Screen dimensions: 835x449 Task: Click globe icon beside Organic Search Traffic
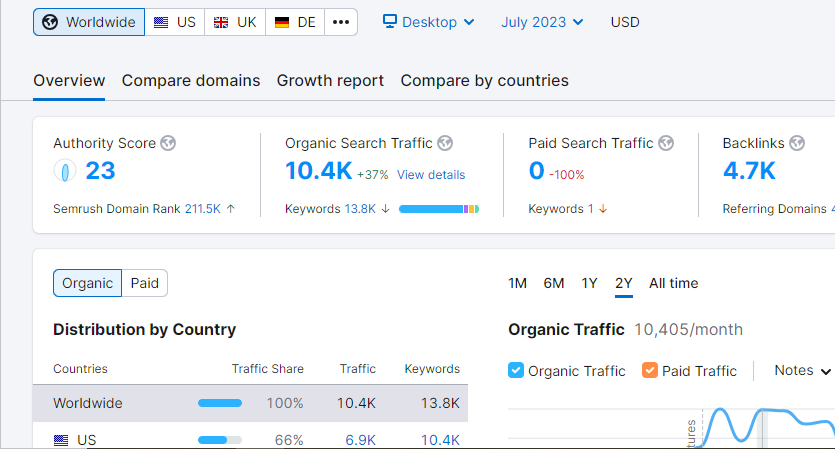(445, 143)
